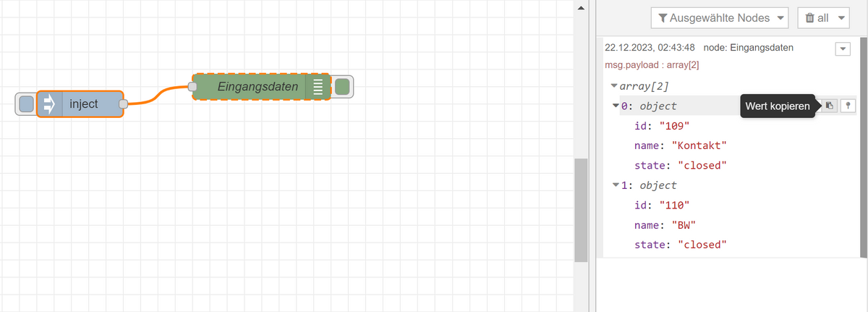The height and width of the screenshot is (312, 868).
Task: Pin object 0 with pin icon
Action: [848, 106]
